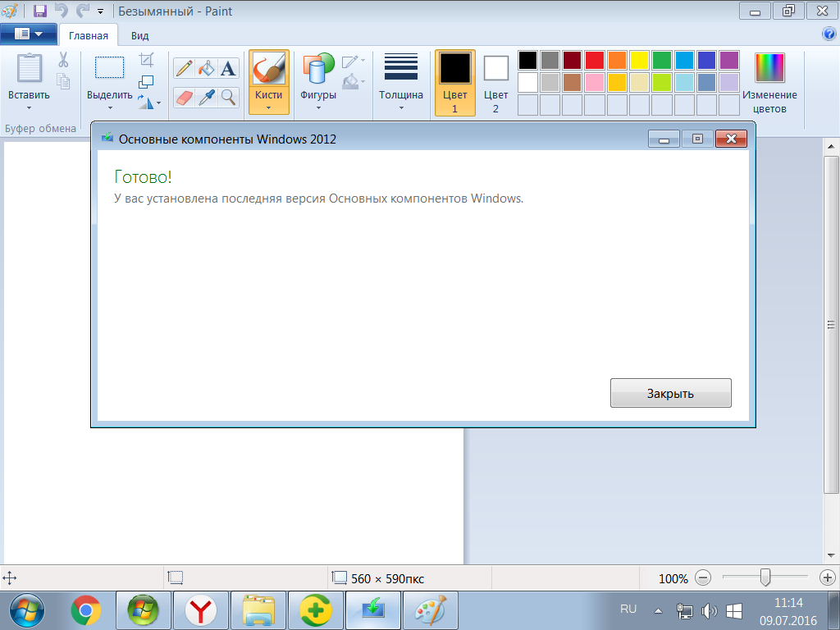Click the Paste clipboard icon
840x630 pixels.
click(29, 68)
